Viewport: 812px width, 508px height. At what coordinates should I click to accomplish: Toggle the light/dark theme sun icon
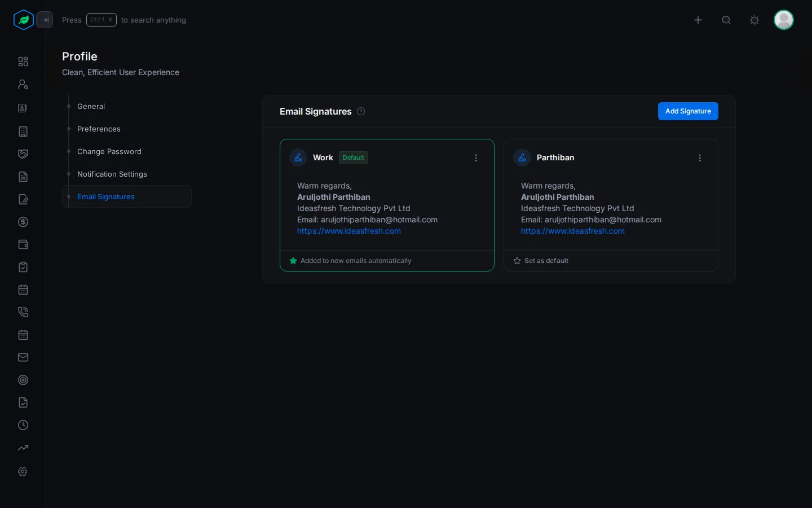[x=754, y=20]
